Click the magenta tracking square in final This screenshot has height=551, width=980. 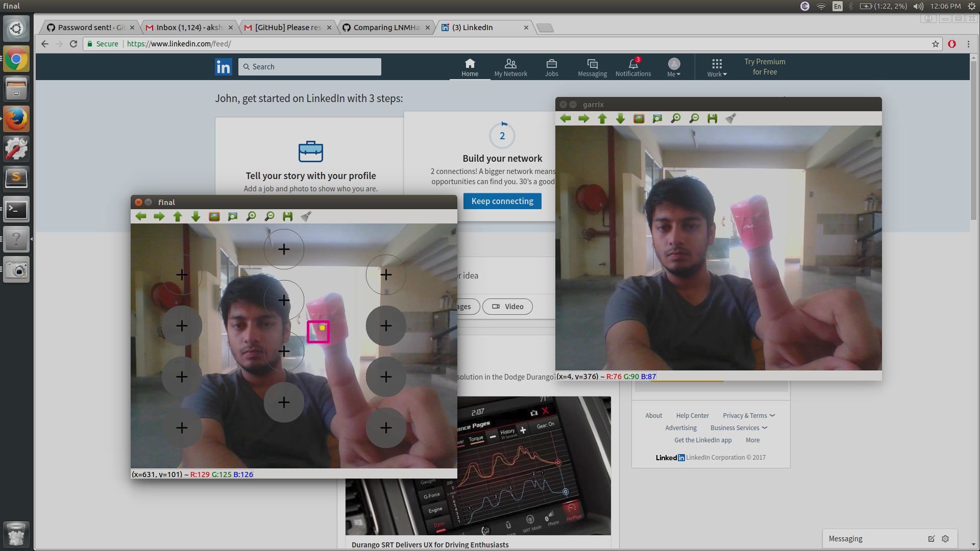(x=317, y=332)
